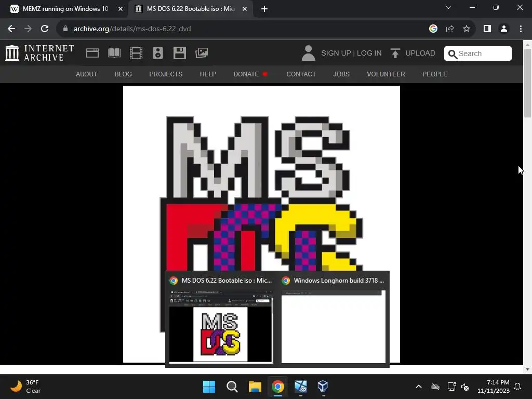
Task: Open the tab search chevron
Action: [x=448, y=7]
